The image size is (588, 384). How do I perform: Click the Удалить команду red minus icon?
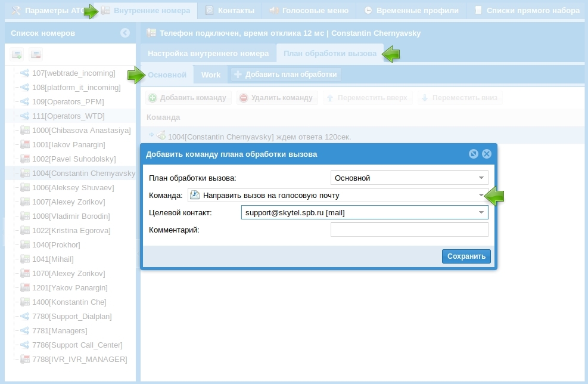(x=243, y=98)
